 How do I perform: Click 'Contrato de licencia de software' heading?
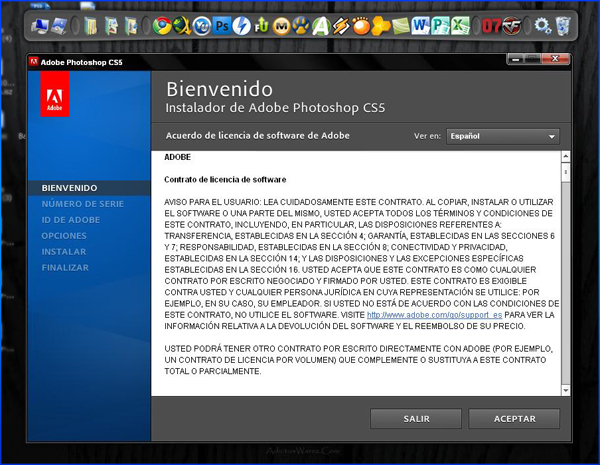coord(225,179)
